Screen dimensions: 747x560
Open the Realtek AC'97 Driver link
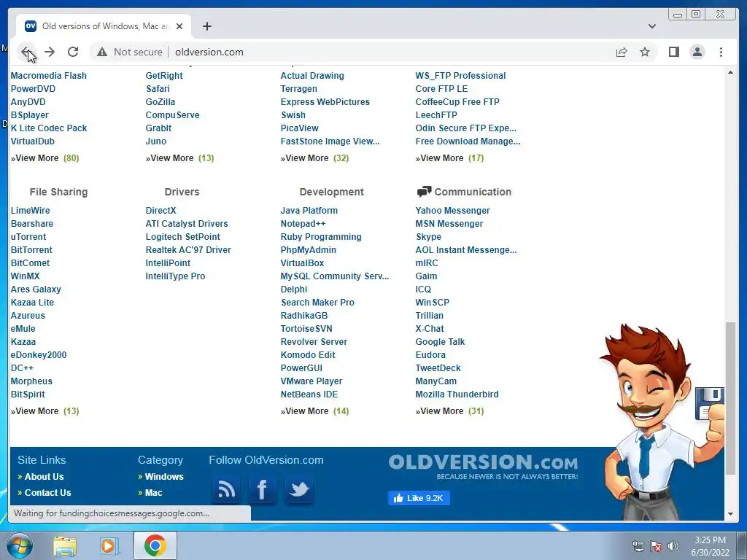click(188, 250)
